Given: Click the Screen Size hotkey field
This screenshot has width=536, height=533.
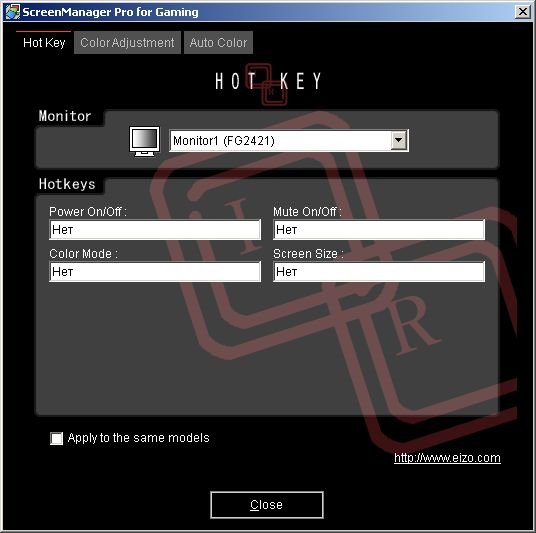Looking at the screenshot, I should click(x=379, y=271).
